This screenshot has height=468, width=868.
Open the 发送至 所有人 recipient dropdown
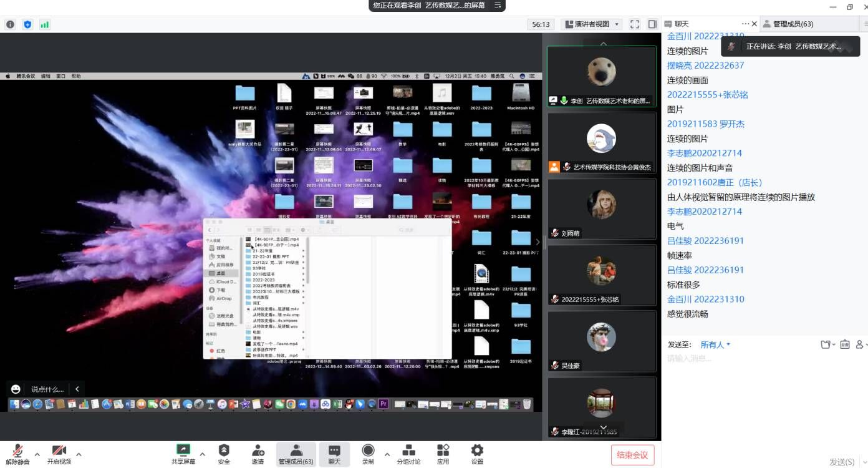(x=715, y=344)
